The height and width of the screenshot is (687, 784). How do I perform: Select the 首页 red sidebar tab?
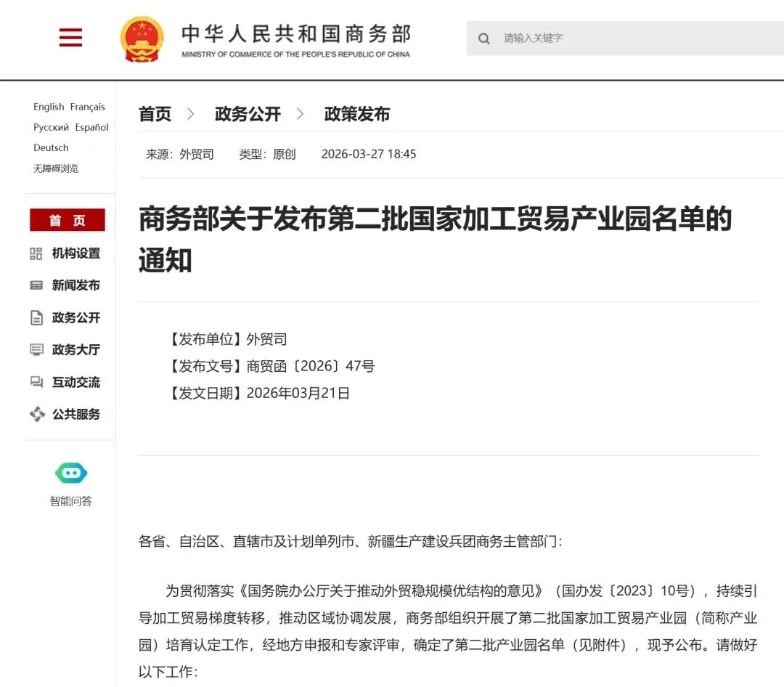point(68,221)
